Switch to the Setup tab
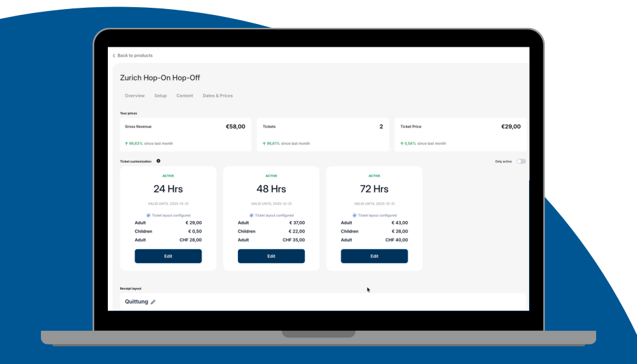637x364 pixels. point(161,96)
